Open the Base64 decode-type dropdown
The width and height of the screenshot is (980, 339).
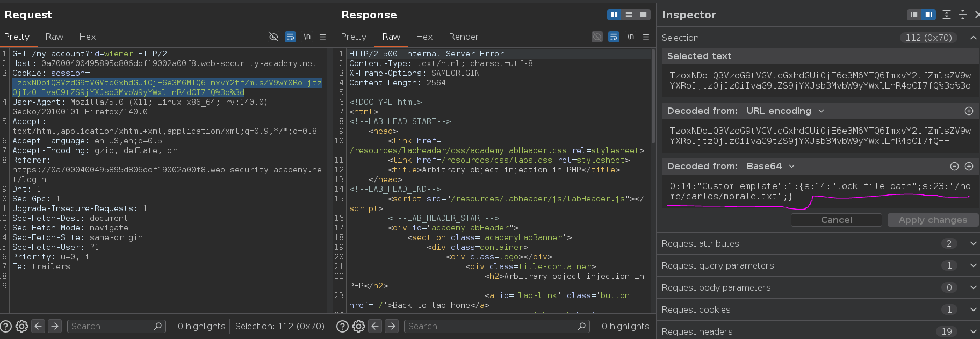[770, 166]
